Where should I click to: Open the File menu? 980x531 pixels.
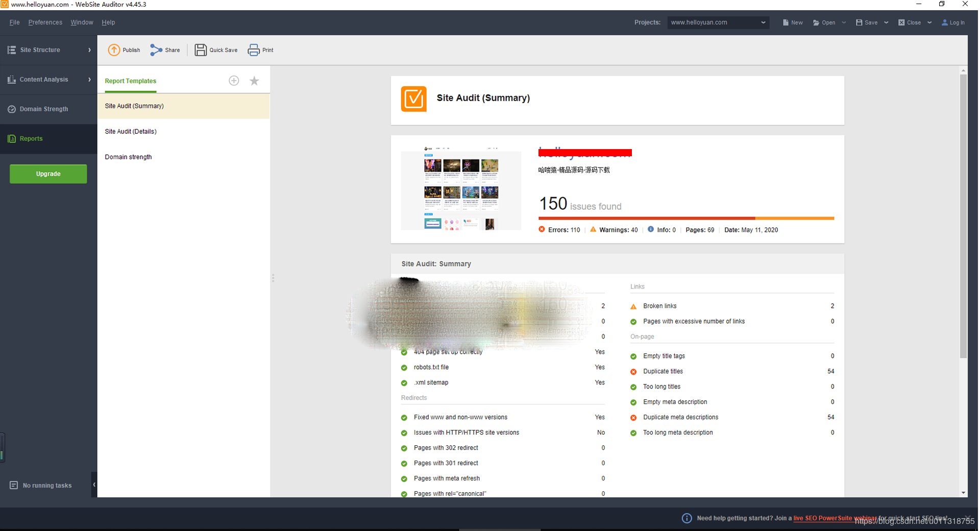tap(14, 22)
